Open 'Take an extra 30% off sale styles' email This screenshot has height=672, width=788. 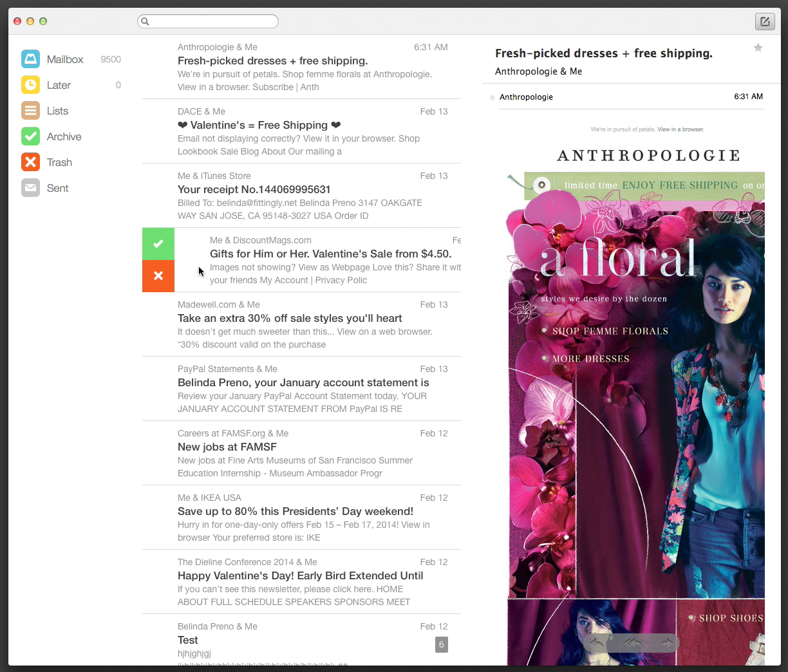pos(301,324)
